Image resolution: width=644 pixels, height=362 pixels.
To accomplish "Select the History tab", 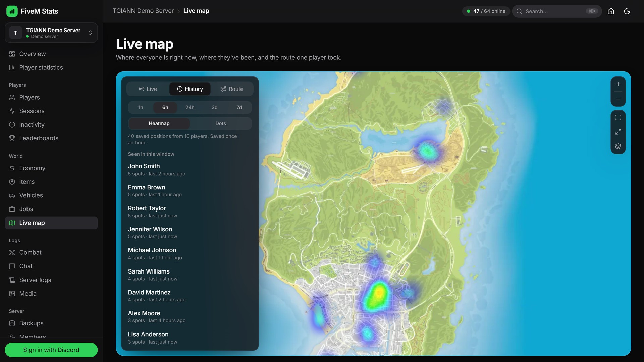I will pos(190,89).
